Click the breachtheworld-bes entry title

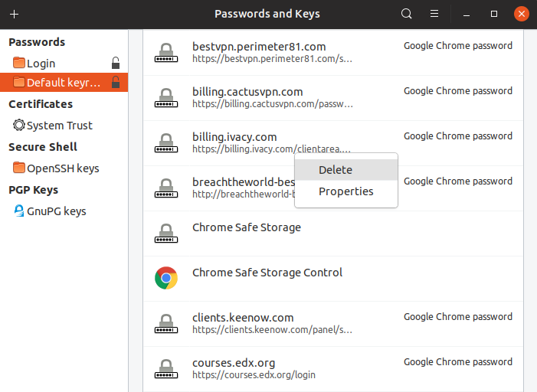point(243,182)
